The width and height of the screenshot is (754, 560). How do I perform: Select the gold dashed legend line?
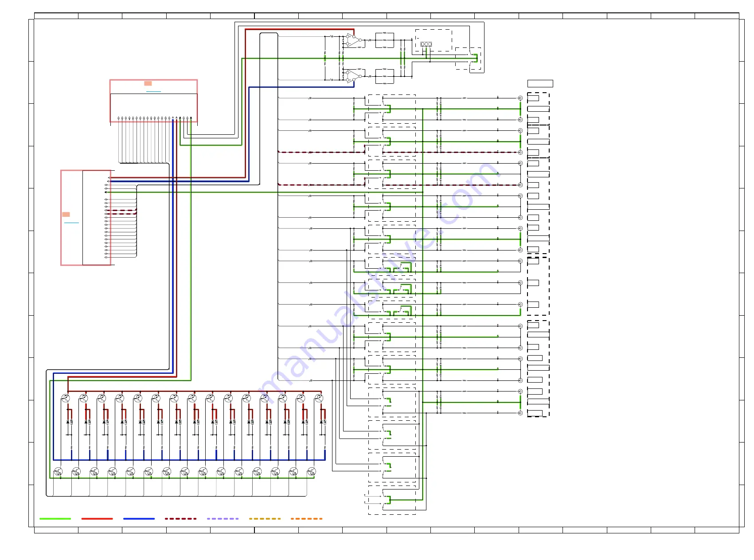(265, 518)
